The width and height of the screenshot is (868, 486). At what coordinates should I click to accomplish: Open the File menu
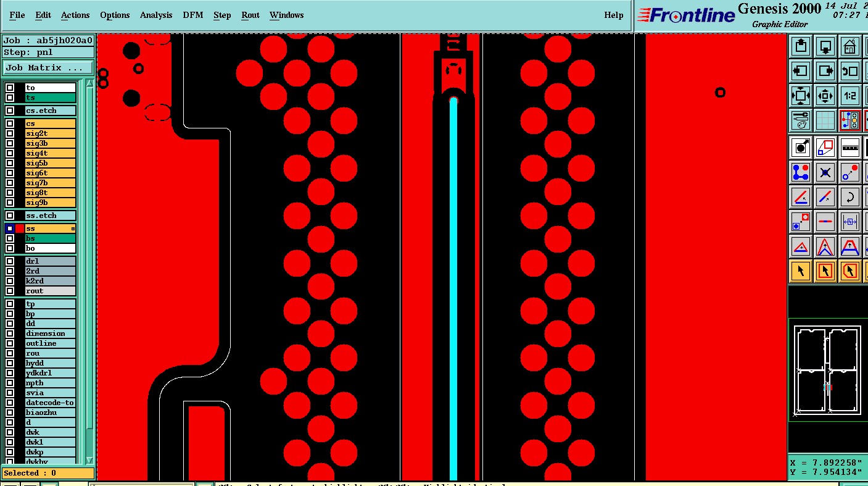pos(17,15)
